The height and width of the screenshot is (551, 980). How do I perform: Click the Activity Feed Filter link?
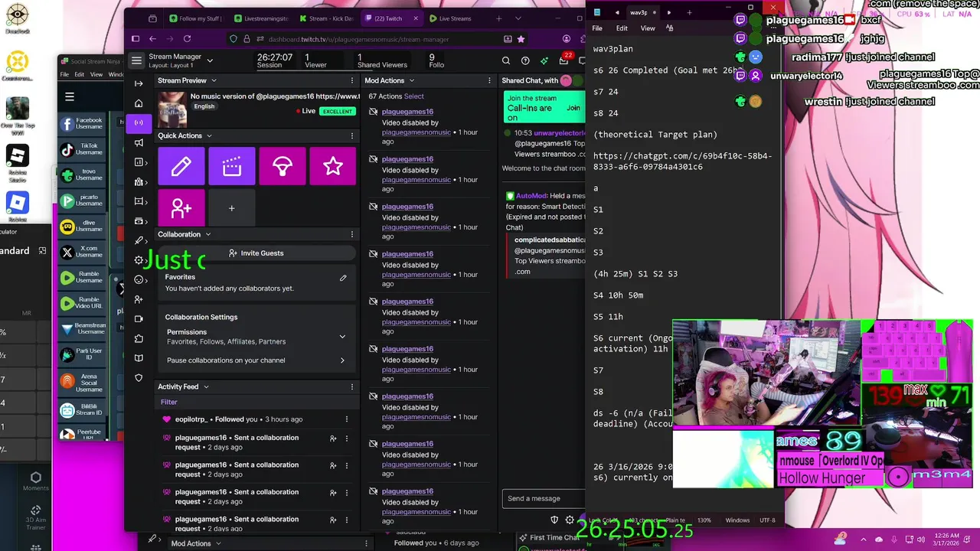tap(169, 402)
